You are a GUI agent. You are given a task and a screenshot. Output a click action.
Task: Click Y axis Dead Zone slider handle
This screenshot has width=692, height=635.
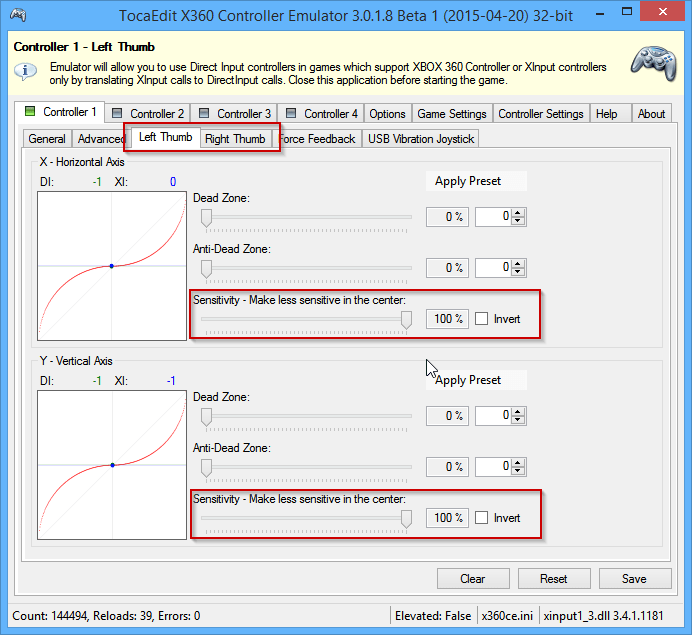pos(206,417)
